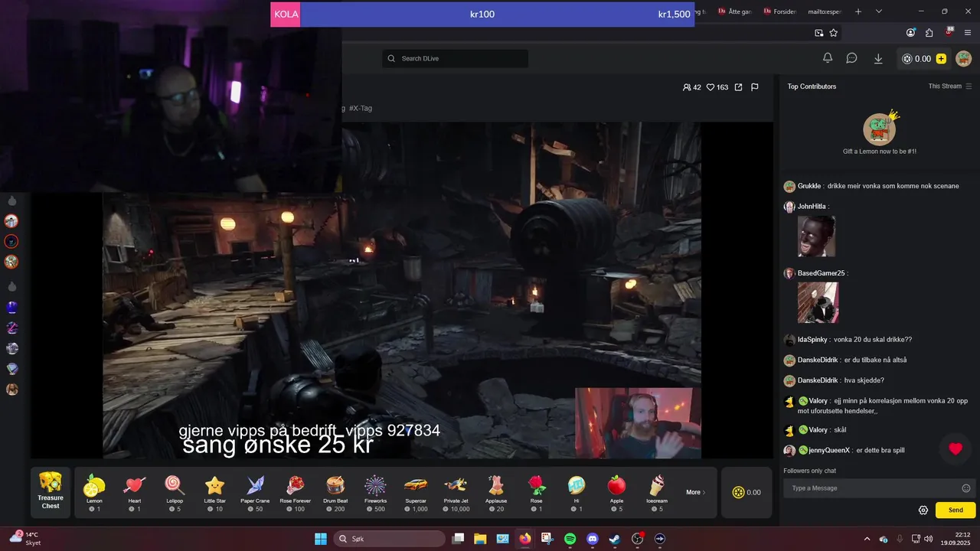Gift a Paper Crane
Image resolution: width=980 pixels, height=551 pixels.
255,493
